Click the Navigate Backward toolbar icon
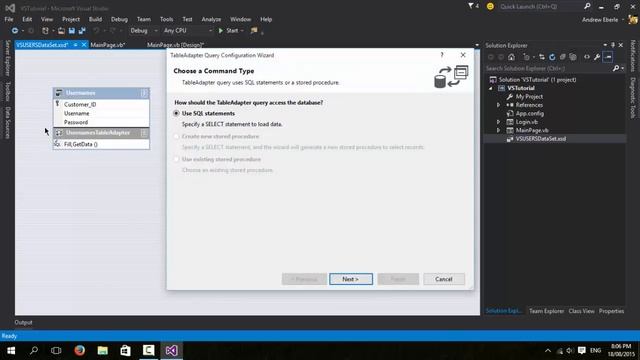This screenshot has height=360, width=640. point(15,31)
